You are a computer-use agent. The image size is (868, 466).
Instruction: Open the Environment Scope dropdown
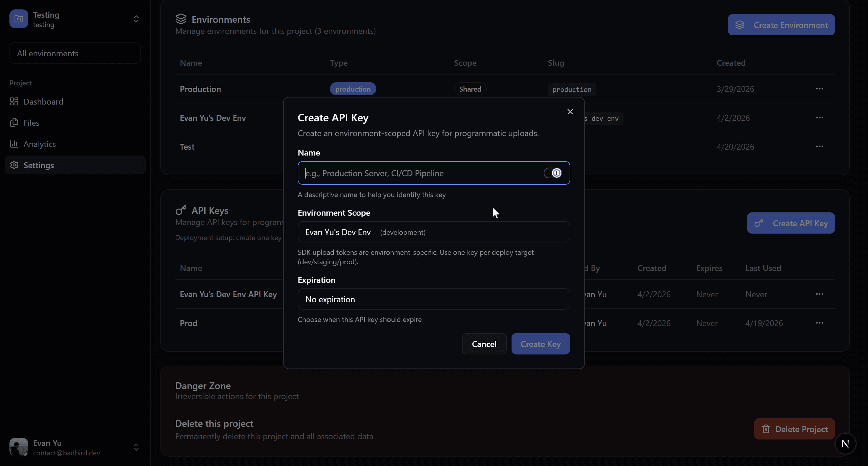434,232
